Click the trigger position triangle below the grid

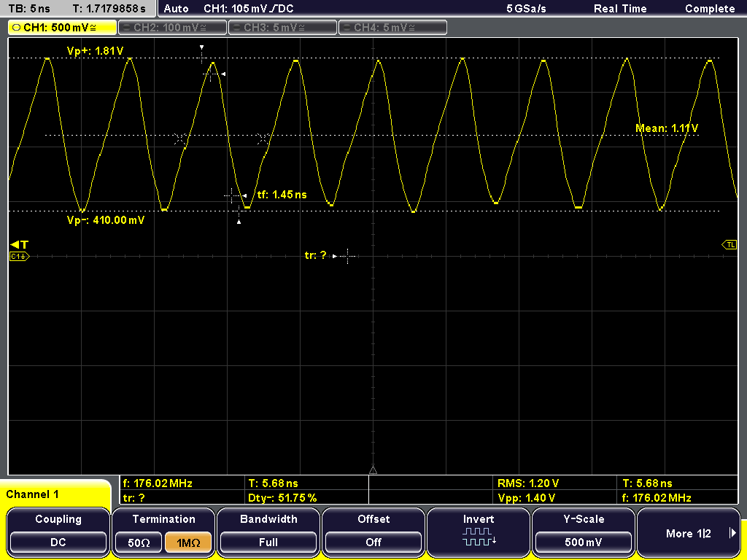pyautogui.click(x=373, y=470)
